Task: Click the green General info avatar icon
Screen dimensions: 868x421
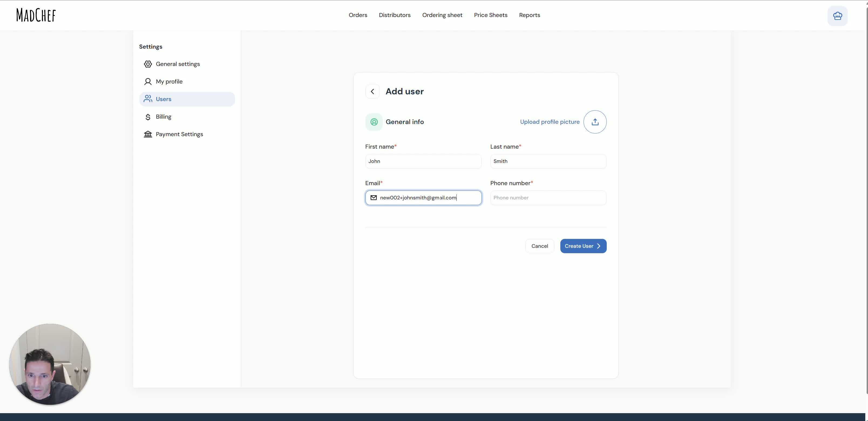Action: tap(374, 122)
